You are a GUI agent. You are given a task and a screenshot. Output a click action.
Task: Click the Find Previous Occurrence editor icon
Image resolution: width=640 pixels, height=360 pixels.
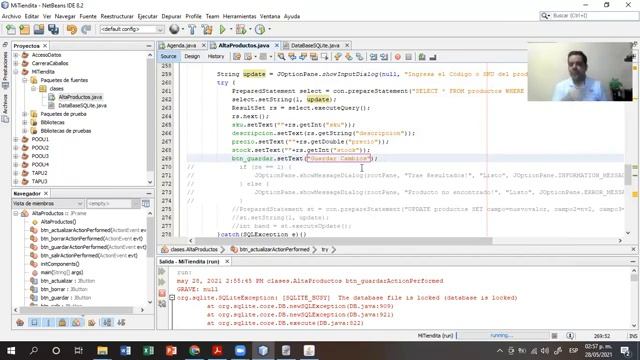pyautogui.click(x=292, y=57)
